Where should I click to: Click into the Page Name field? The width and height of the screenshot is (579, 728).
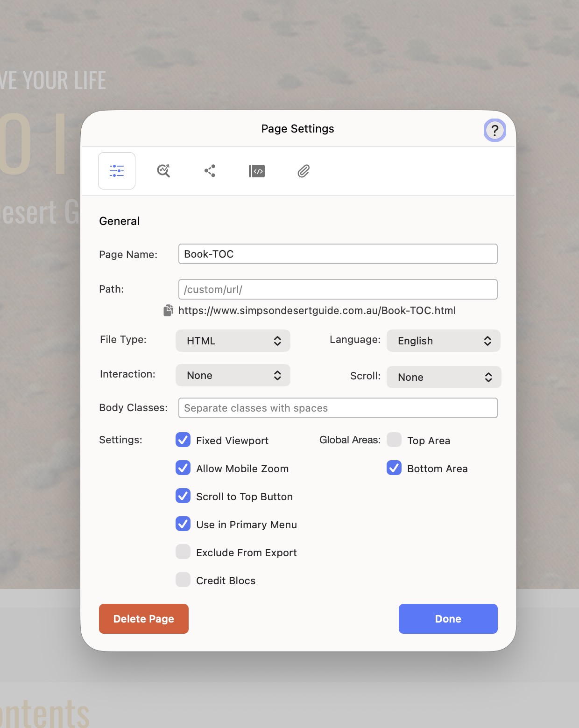[338, 254]
